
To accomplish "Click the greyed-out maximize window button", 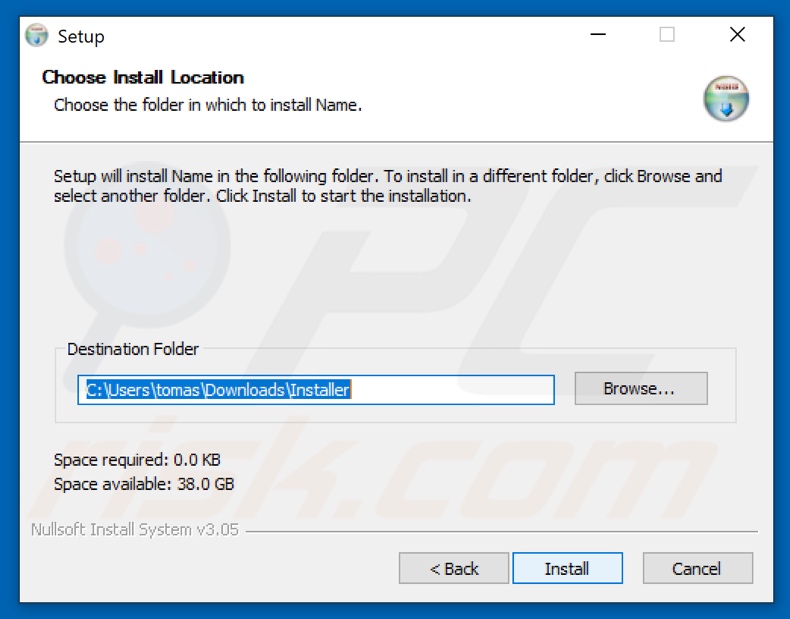I will click(x=667, y=36).
